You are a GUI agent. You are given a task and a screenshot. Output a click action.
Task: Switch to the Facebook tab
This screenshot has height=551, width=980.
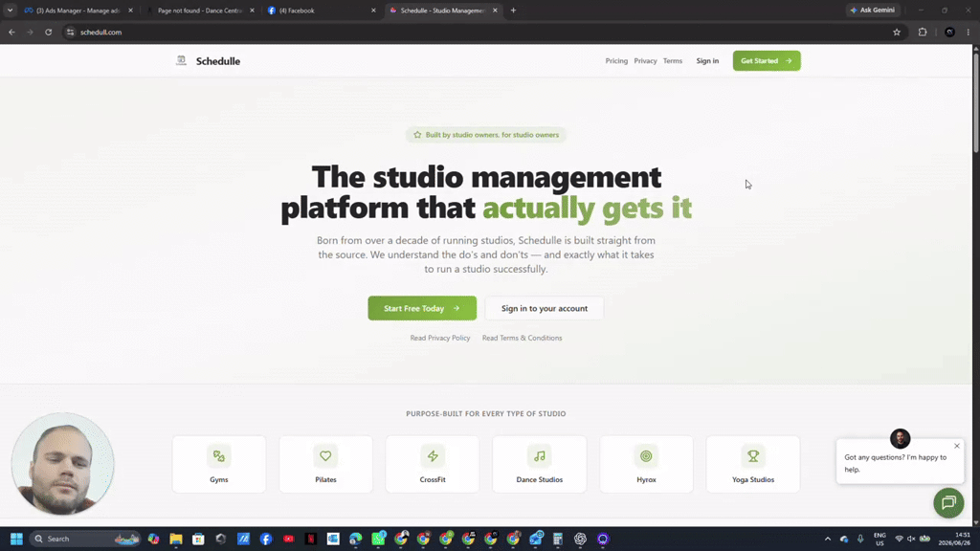point(322,10)
